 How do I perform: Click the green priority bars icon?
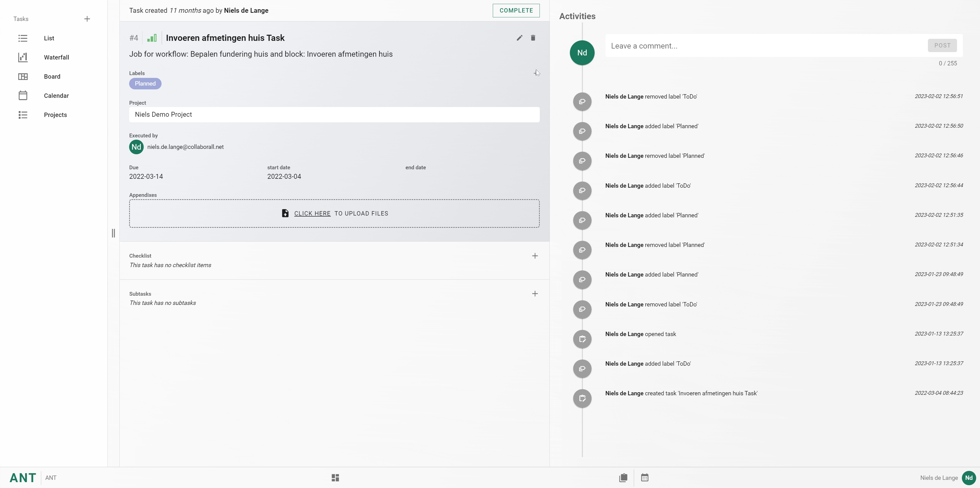(x=152, y=38)
